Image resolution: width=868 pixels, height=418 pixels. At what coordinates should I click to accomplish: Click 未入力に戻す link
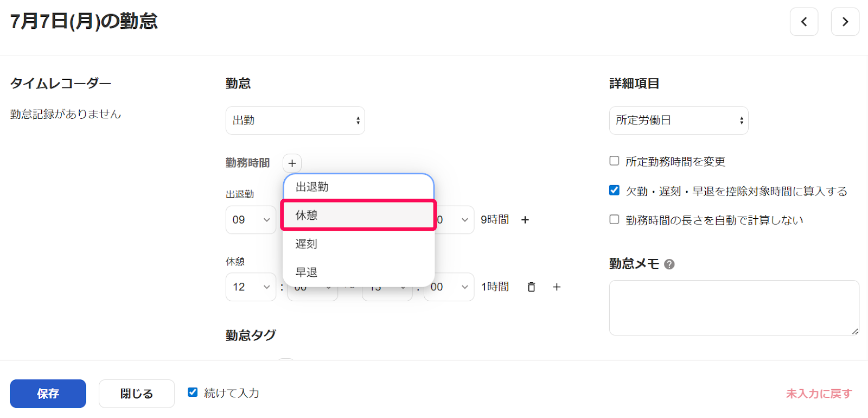[x=819, y=394]
